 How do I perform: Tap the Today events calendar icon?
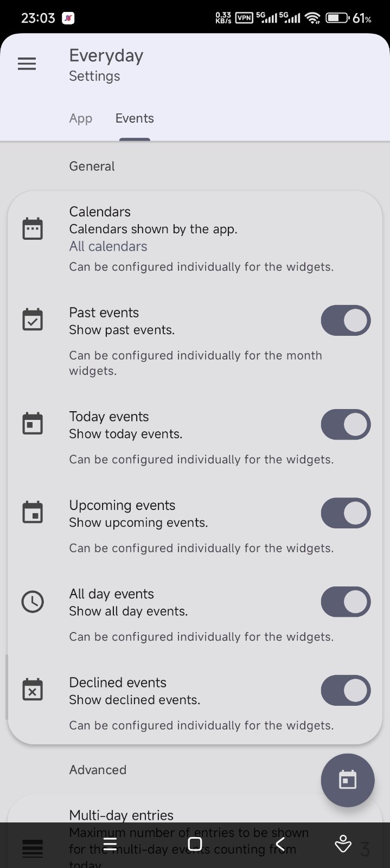[33, 424]
